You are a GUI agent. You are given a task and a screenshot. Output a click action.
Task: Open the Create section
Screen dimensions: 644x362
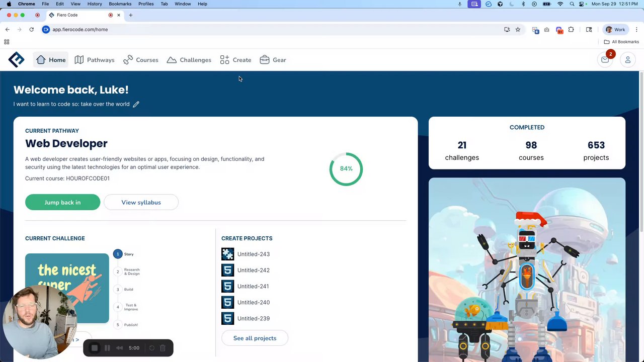[x=235, y=60]
